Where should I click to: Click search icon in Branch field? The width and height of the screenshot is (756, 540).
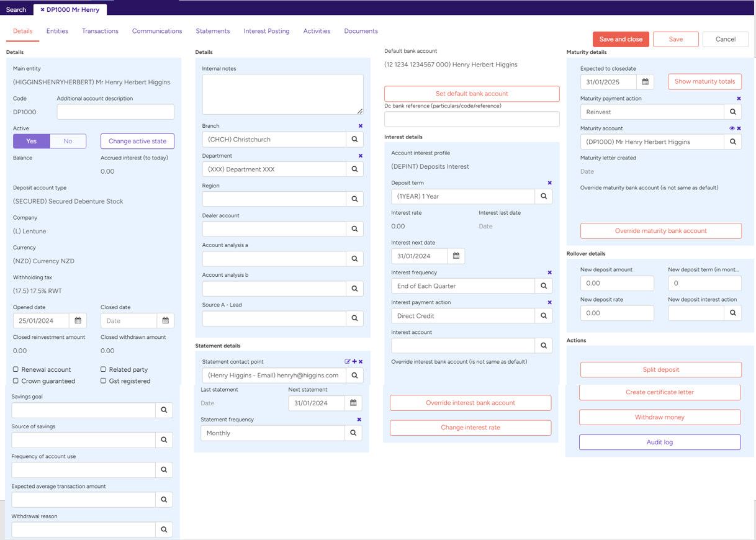[x=354, y=140]
